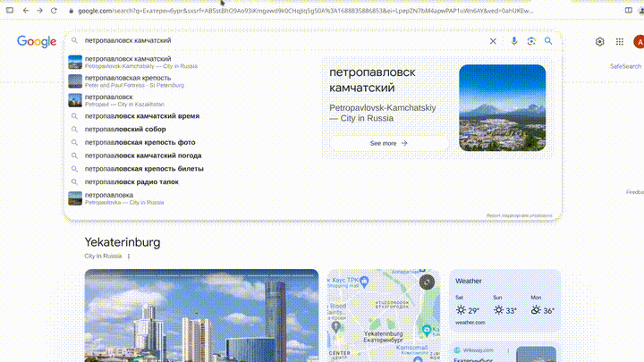The height and width of the screenshot is (362, 644).
Task: Open the Google account avatar
Action: [x=639, y=42]
